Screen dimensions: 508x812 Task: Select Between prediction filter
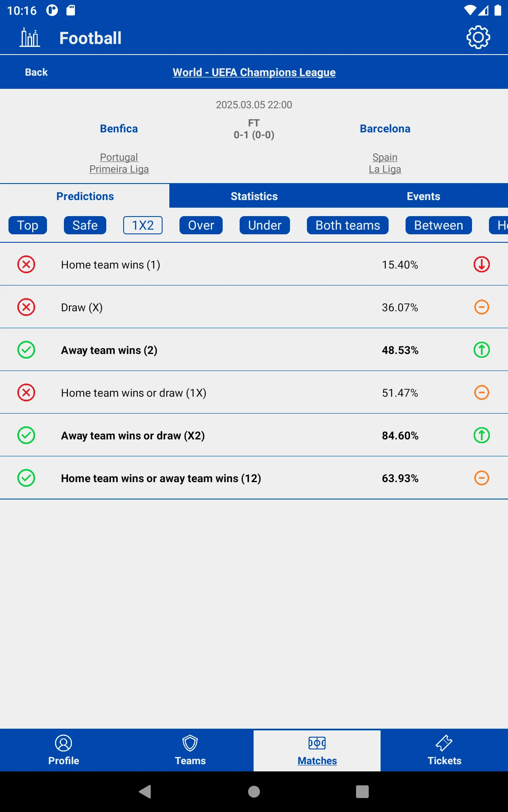click(439, 225)
